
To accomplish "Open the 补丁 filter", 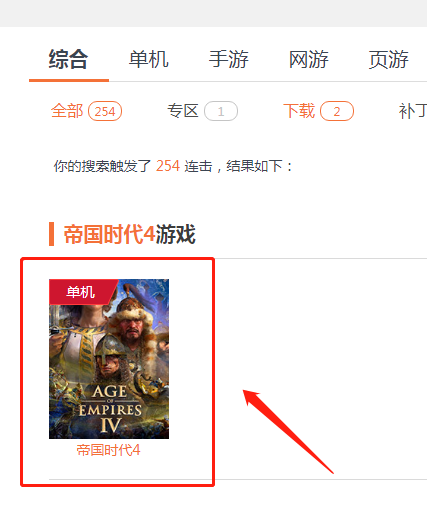I will [x=413, y=111].
